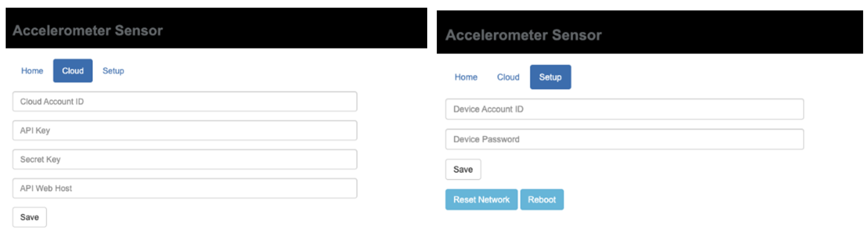Viewport: 868px width, 236px height.
Task: Click into the Secret Key field
Action: [185, 159]
